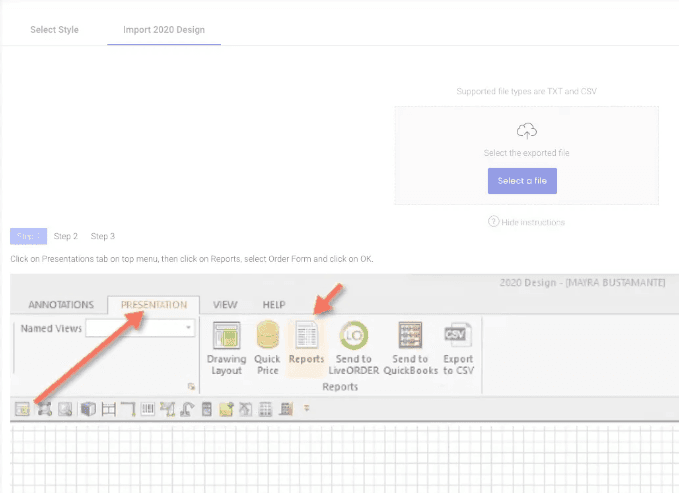Open the Import 2020 Design tab

[x=164, y=30]
